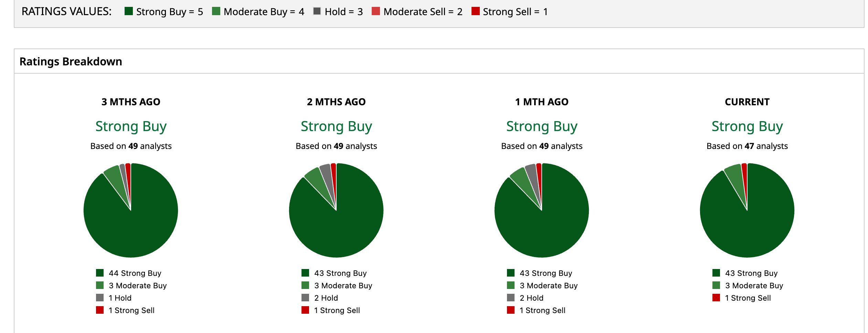868x333 pixels.
Task: Click the Strong Buy rating under 3 MTHS AGO
Action: [x=131, y=127]
